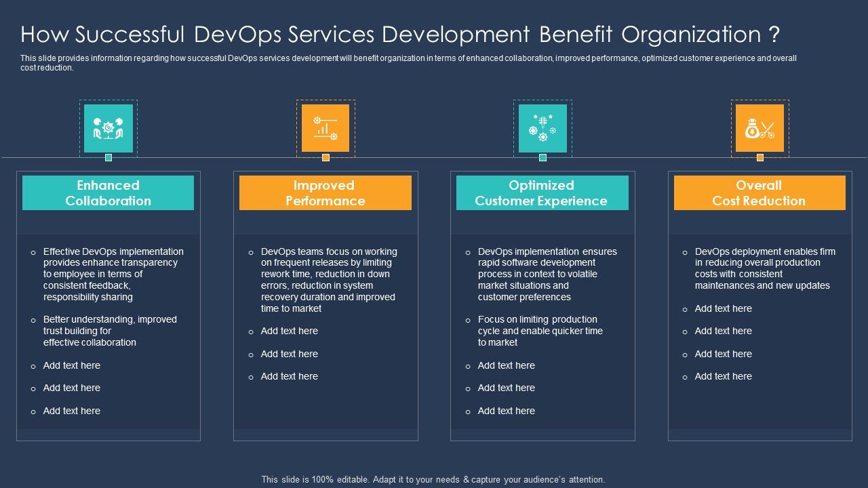
Task: Select the small teal timeline marker under the collaboration icon
Action: (x=108, y=157)
